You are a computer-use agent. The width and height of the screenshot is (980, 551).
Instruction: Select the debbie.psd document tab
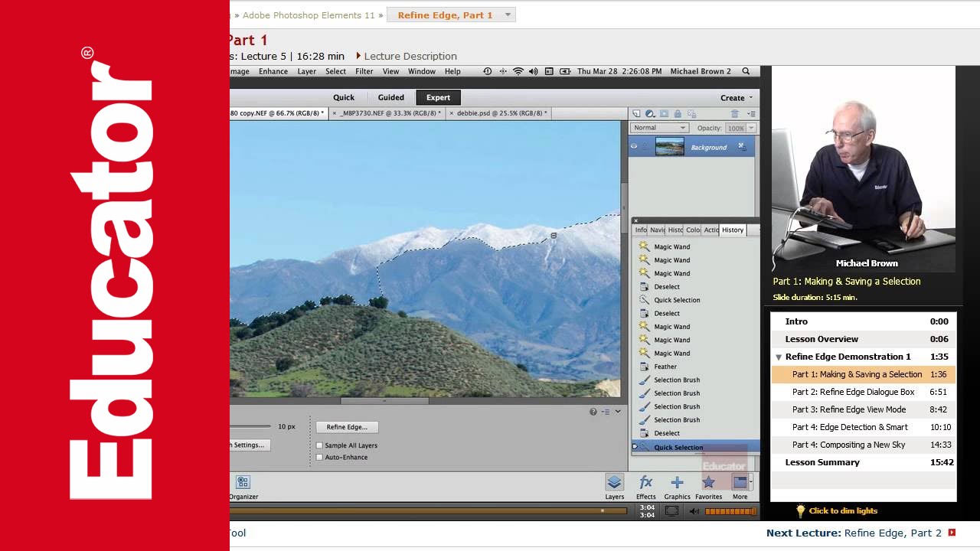[498, 113]
